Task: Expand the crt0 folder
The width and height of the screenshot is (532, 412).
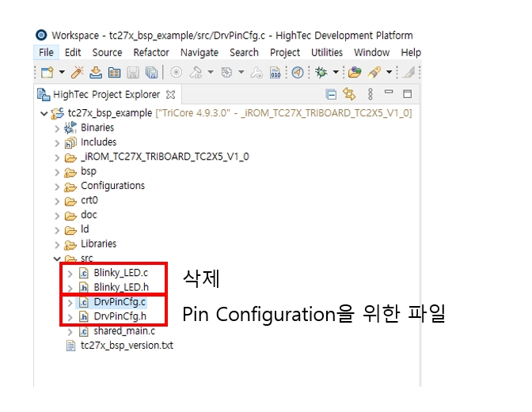Action: (x=57, y=202)
